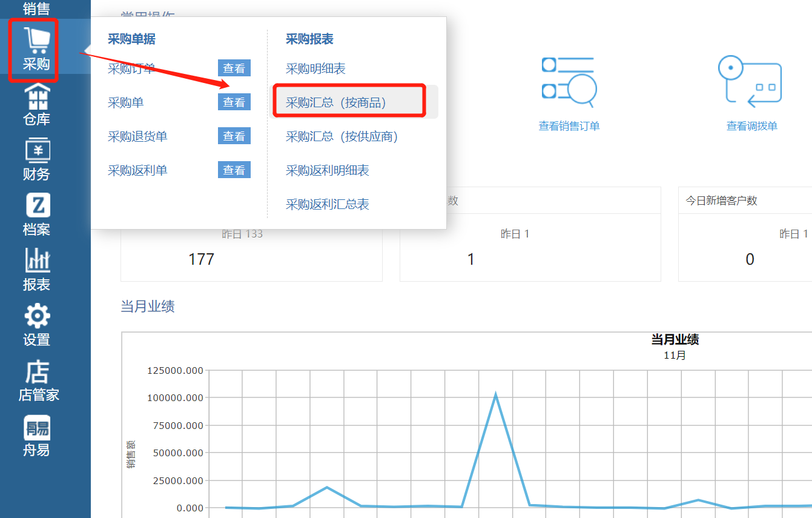The width and height of the screenshot is (812, 518).
Task: Click 采购返利单 menu entry
Action: [x=137, y=170]
